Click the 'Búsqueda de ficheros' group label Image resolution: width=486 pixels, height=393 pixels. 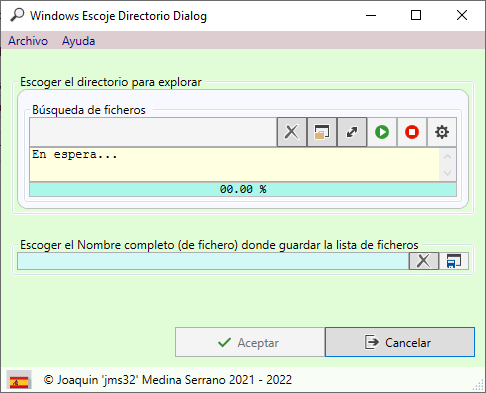click(89, 110)
